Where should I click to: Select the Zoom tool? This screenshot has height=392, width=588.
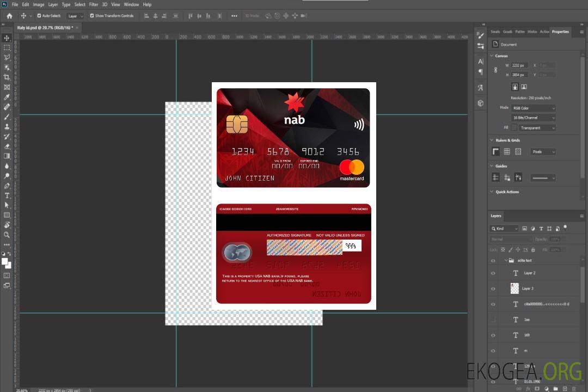pyautogui.click(x=7, y=235)
